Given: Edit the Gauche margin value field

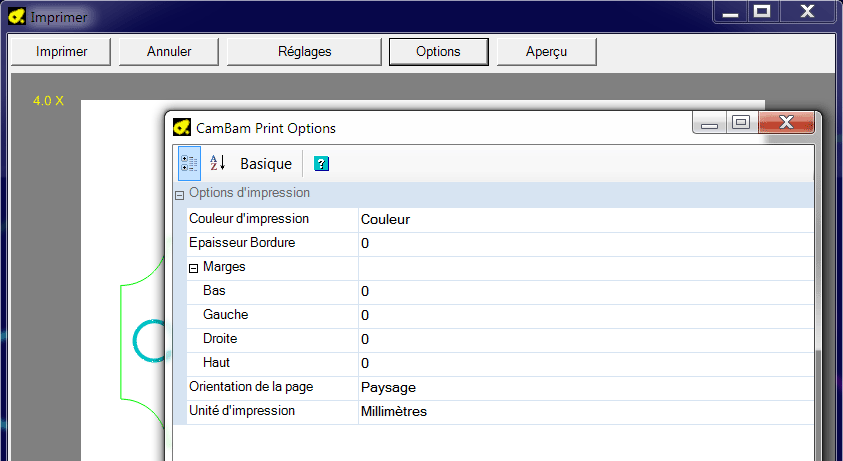Looking at the screenshot, I should click(586, 316).
